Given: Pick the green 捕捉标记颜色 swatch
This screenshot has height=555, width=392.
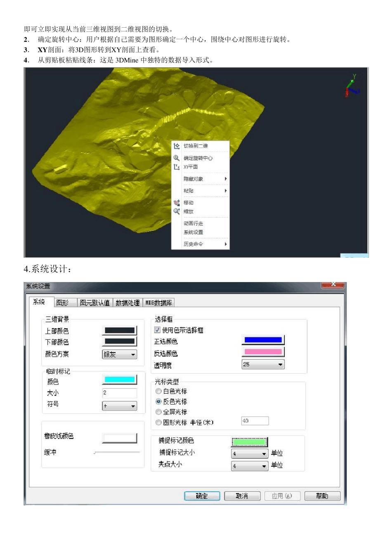Looking at the screenshot, I should coord(249,442).
